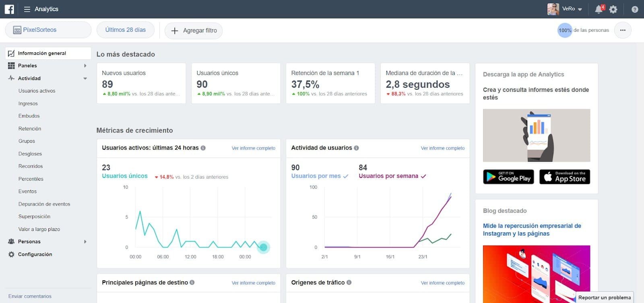Image resolution: width=644 pixels, height=303 pixels.
Task: Click info icon beside Usuarios activos: últimas 24 horas
Action: pyautogui.click(x=203, y=148)
